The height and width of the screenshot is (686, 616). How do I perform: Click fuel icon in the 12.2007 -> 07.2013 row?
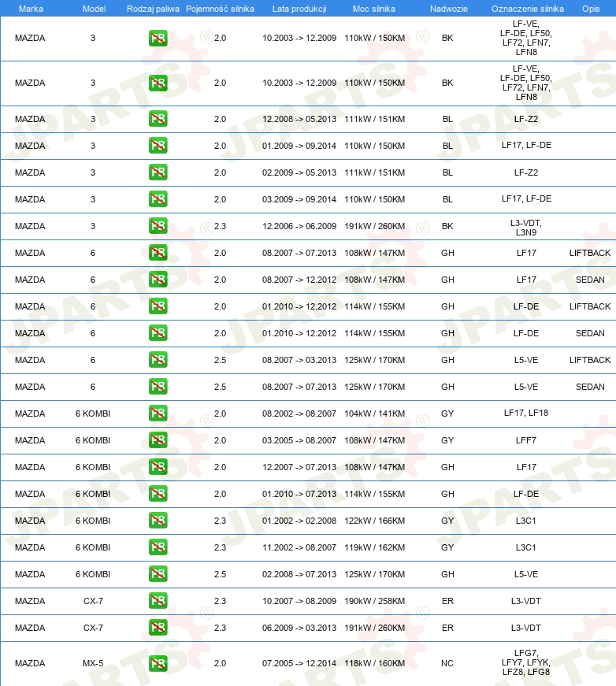[158, 466]
